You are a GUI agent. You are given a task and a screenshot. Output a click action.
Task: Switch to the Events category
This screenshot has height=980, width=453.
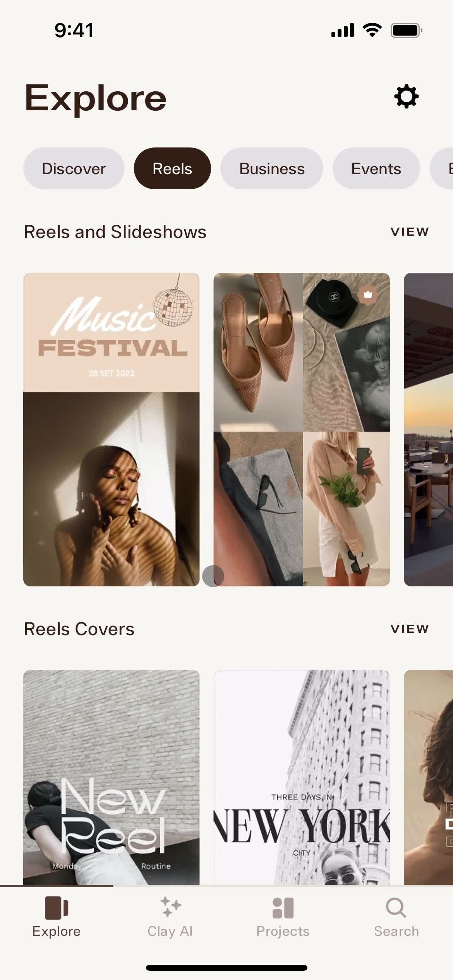pos(376,168)
